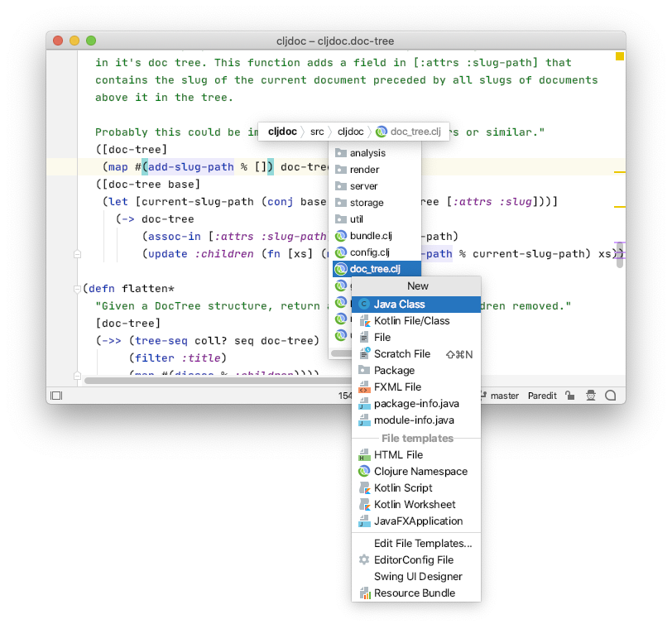Click the round notifications icon in status bar
Image resolution: width=672 pixels, height=624 pixels.
click(x=610, y=396)
